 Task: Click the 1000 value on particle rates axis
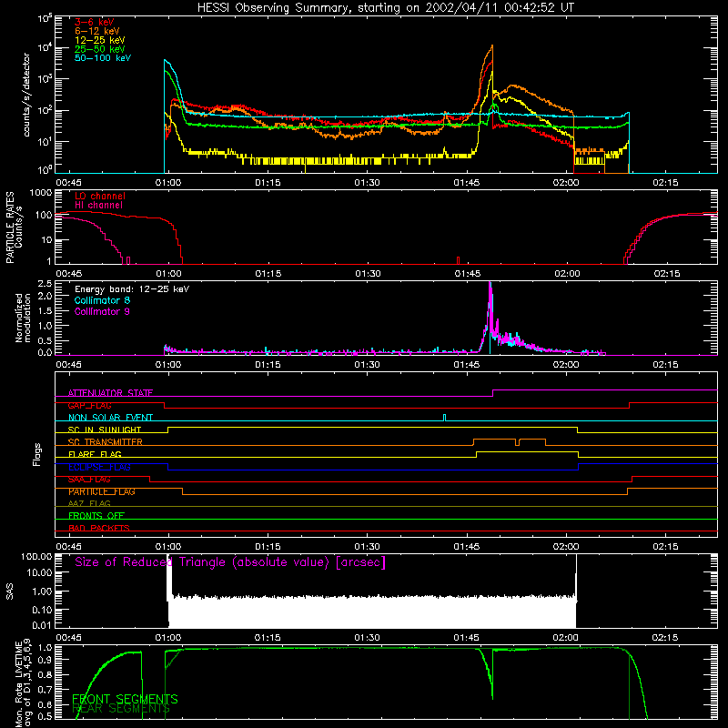[41, 193]
